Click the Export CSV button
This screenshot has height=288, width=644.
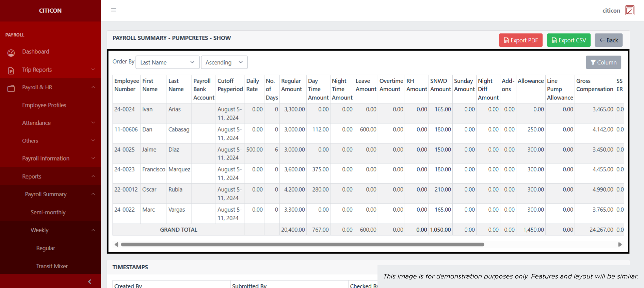(x=568, y=40)
